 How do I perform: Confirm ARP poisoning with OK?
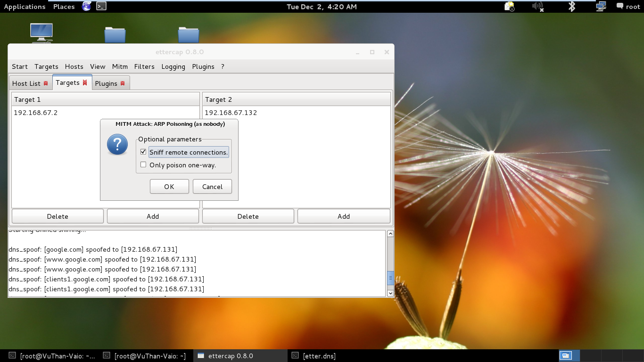(x=169, y=187)
